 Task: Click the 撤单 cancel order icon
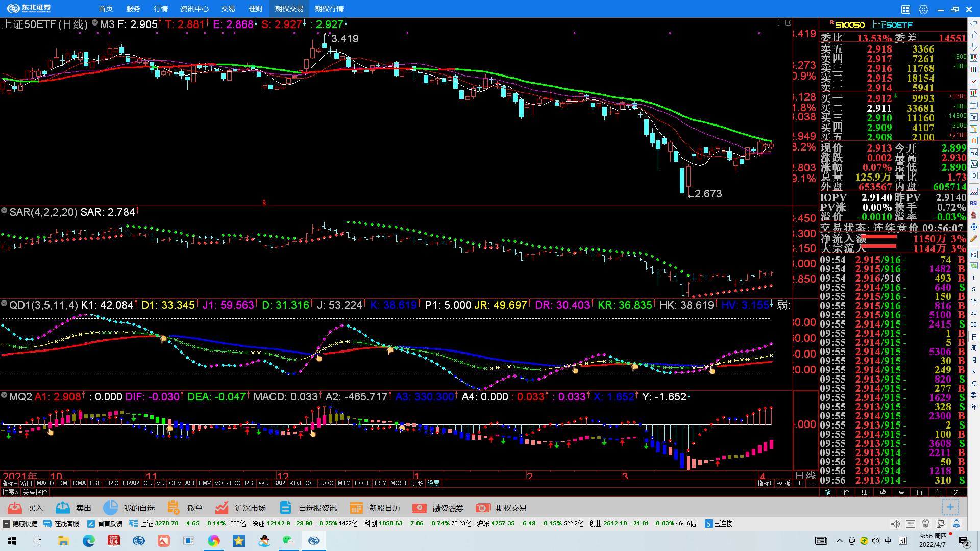tap(174, 508)
